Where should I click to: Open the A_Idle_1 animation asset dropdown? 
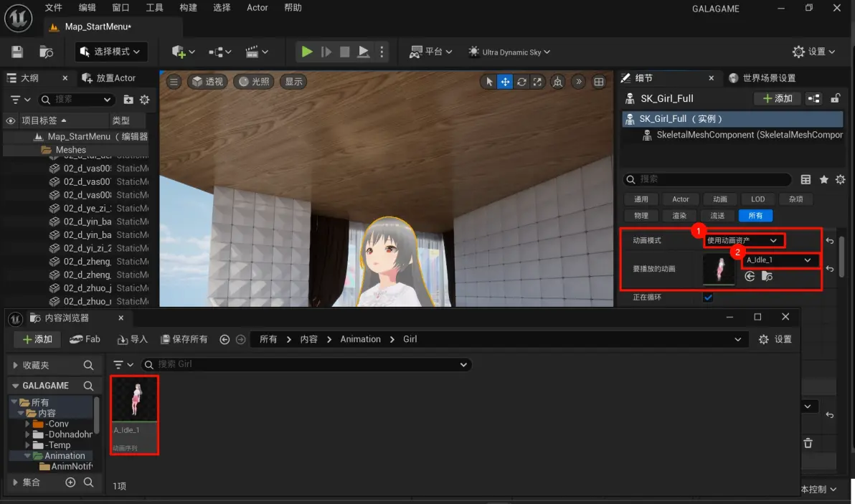point(779,260)
